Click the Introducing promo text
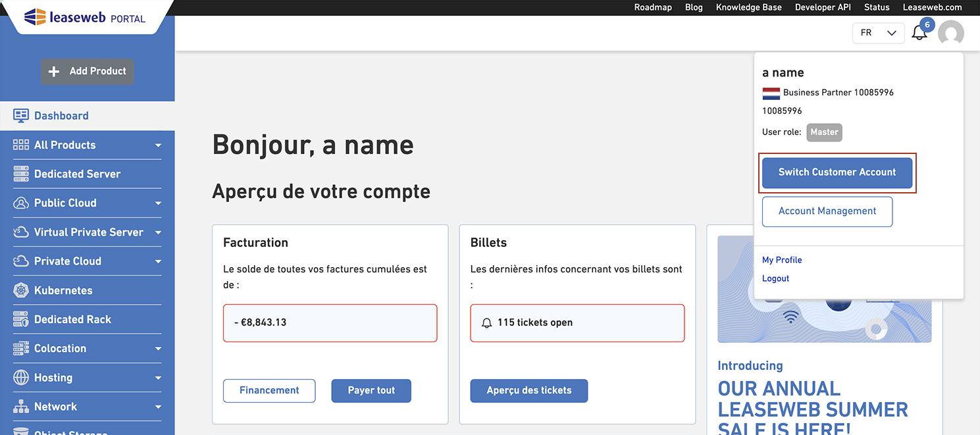Image resolution: width=980 pixels, height=435 pixels. point(750,366)
